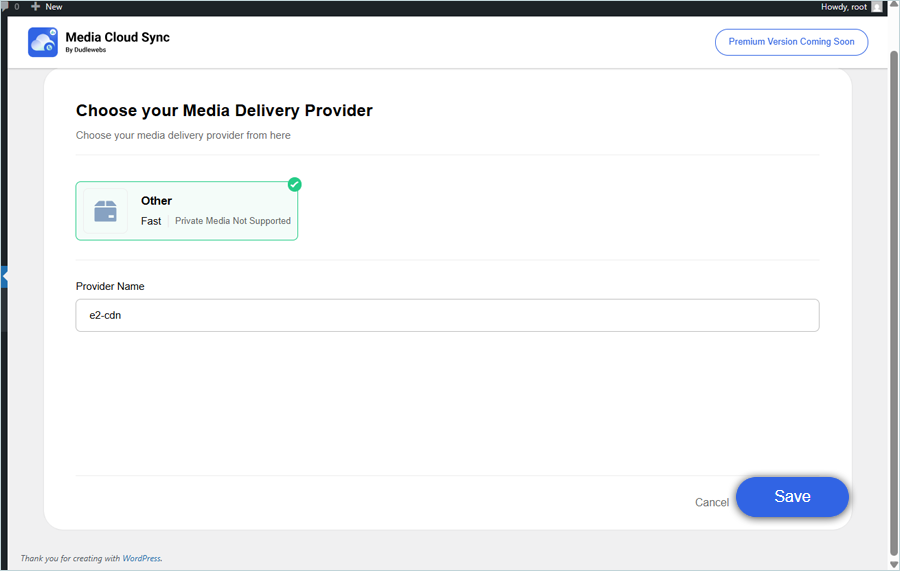Image resolution: width=900 pixels, height=571 pixels.
Task: Click the green checkmark badge on Other card
Action: pos(294,184)
